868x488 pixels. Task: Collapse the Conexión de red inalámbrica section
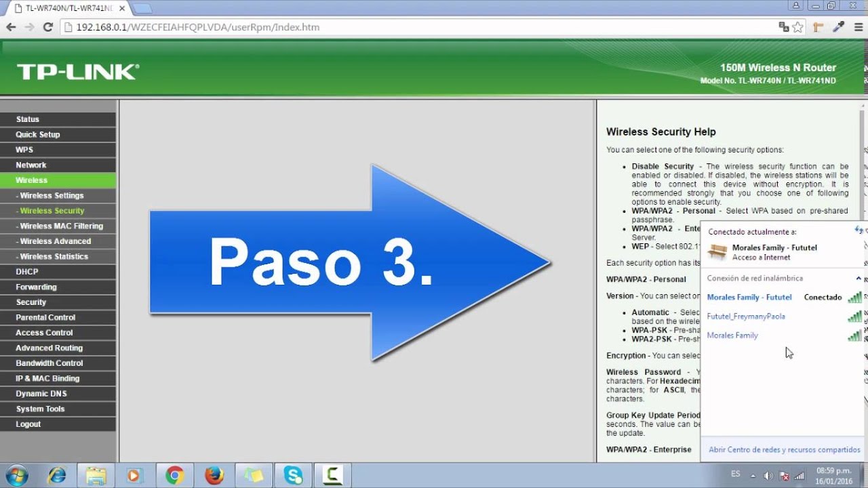859,279
